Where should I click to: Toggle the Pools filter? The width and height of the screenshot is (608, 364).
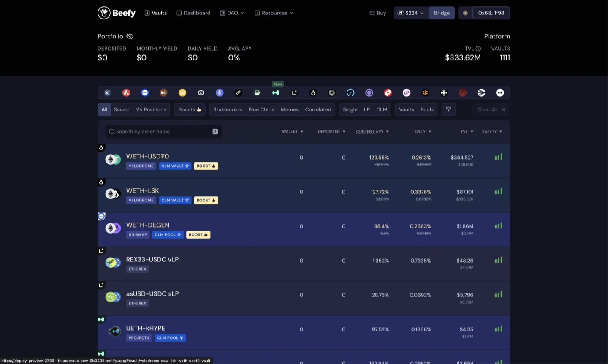(x=427, y=109)
